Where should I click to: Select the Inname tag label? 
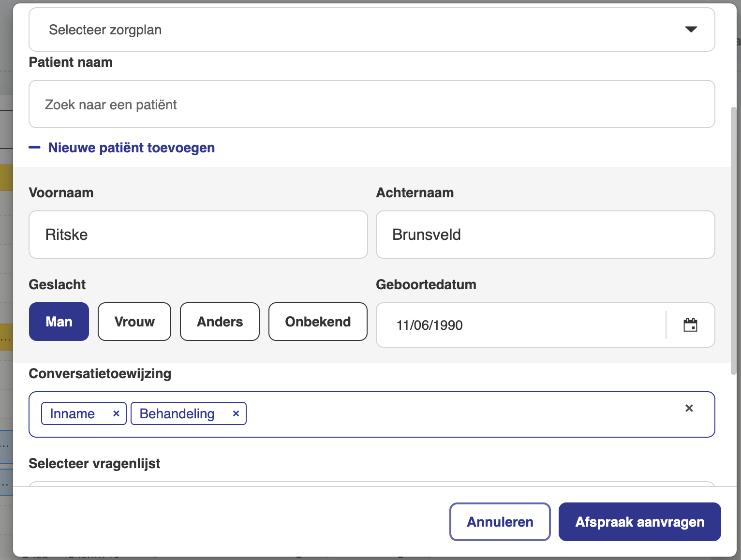73,414
